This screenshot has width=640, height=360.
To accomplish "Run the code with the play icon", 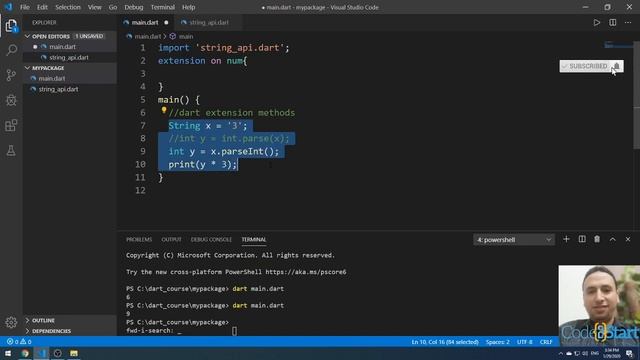I will 597,22.
